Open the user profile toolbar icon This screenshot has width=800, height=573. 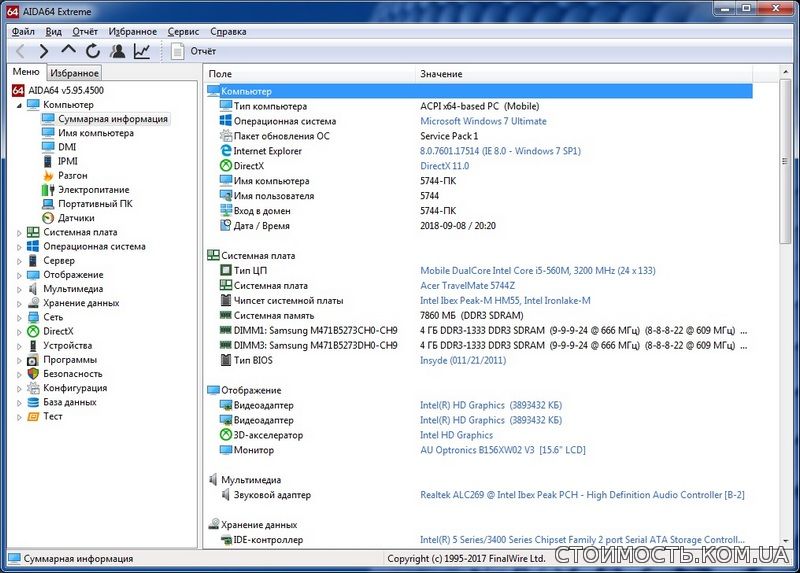[x=117, y=51]
